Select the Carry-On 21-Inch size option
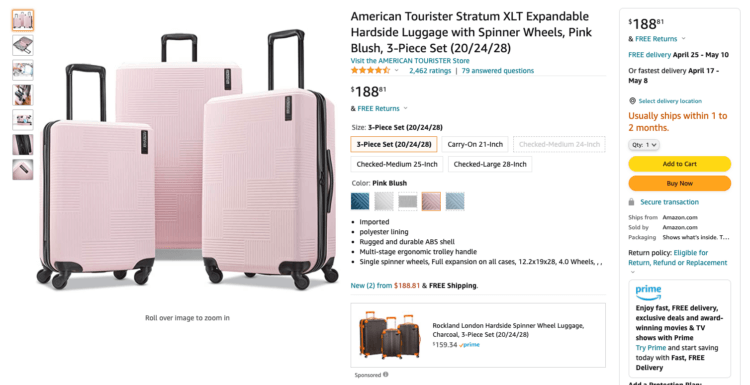Screen dimensions: 750x385 point(474,144)
